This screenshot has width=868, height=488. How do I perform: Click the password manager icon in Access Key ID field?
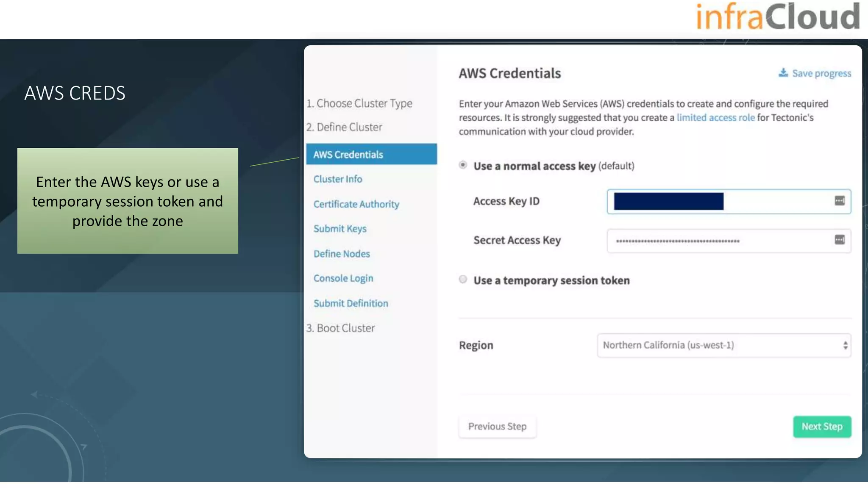840,201
